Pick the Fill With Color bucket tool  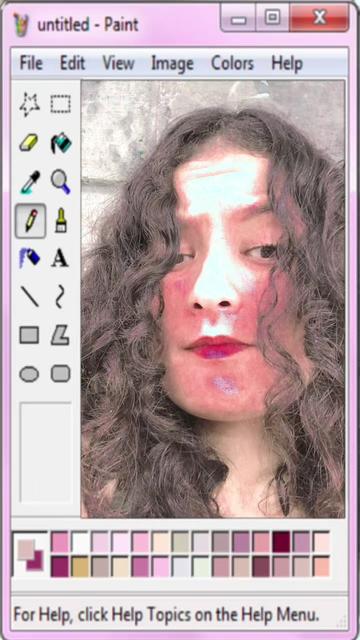click(x=61, y=143)
